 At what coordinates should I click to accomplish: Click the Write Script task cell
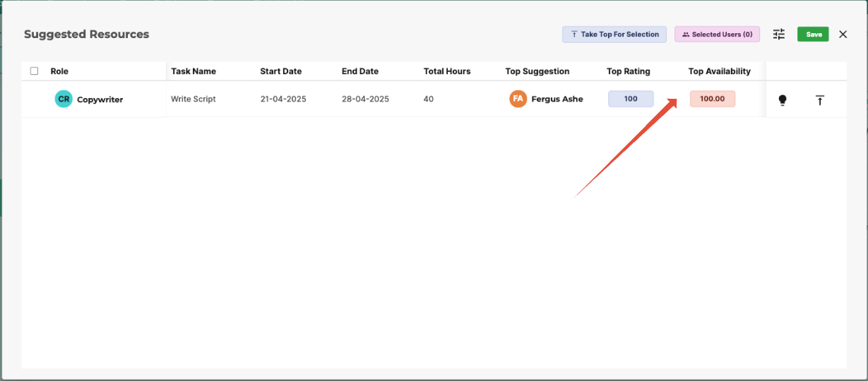(194, 99)
